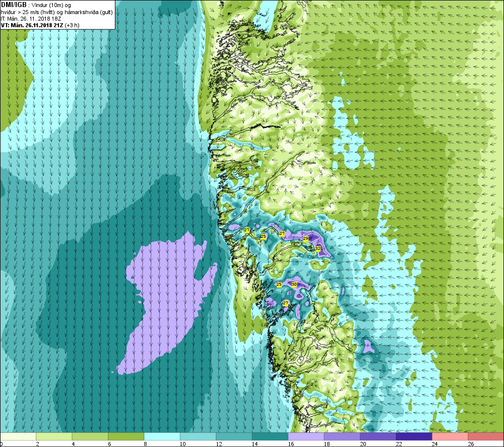Screen dimensions: 504x447
Task: Click the title line "DMI/IGB : Vindur (10m) og"
Action: point(36,5)
